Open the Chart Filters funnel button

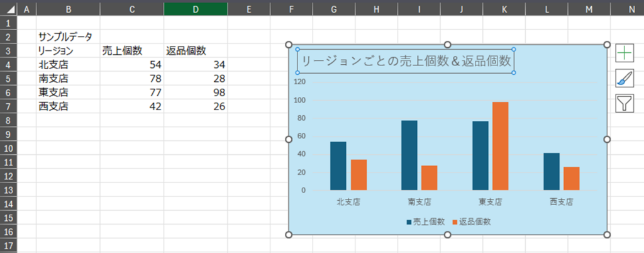click(x=625, y=103)
